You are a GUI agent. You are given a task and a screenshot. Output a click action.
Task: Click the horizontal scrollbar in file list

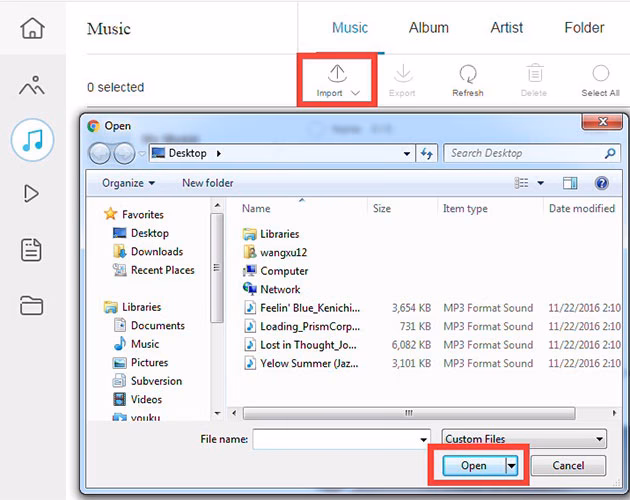coord(409,412)
